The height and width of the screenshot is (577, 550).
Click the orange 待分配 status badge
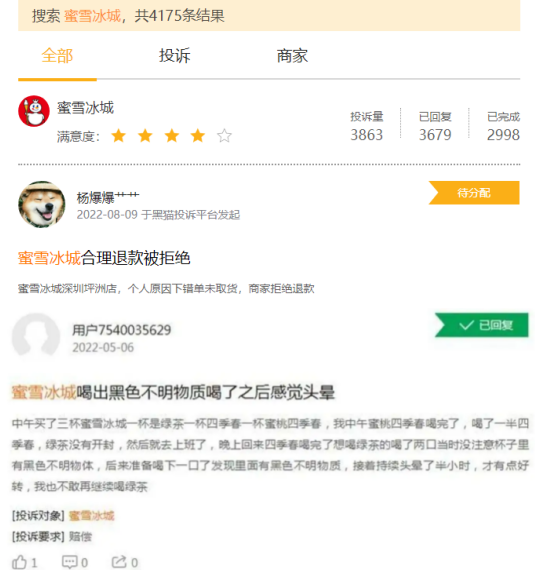click(x=474, y=192)
